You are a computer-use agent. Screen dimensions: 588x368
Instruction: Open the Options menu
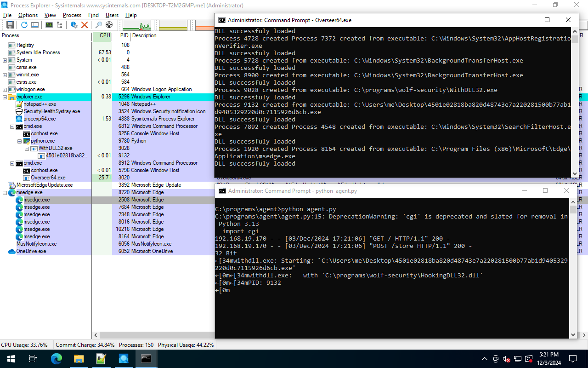click(28, 15)
